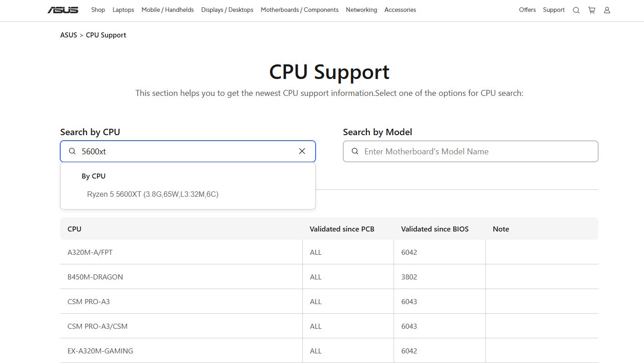Click Validated since PCB column header
The image size is (644, 363).
pyautogui.click(x=342, y=229)
